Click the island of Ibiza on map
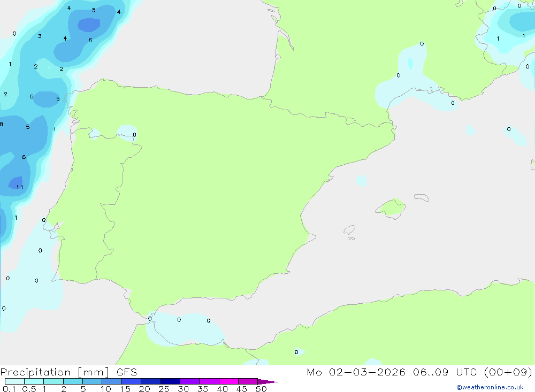 (x=349, y=230)
